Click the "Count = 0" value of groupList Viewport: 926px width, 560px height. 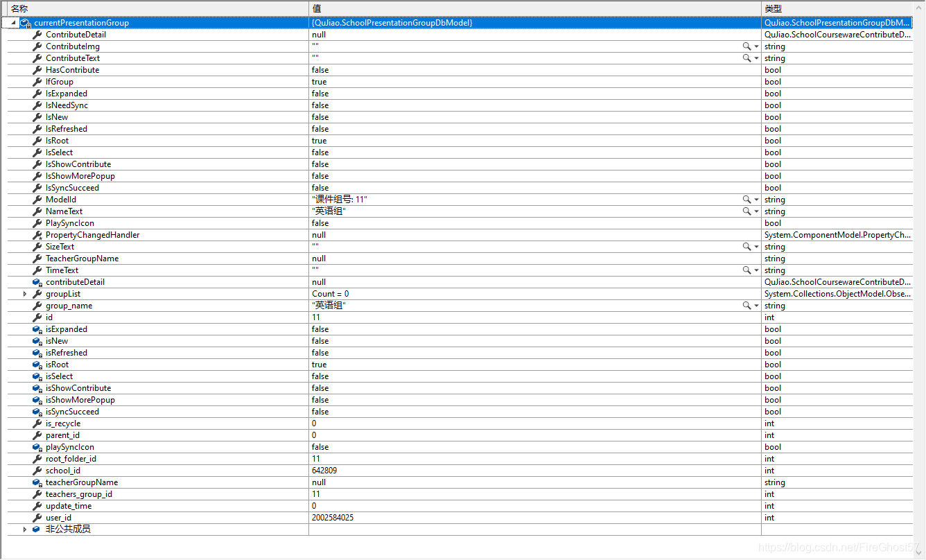[331, 294]
